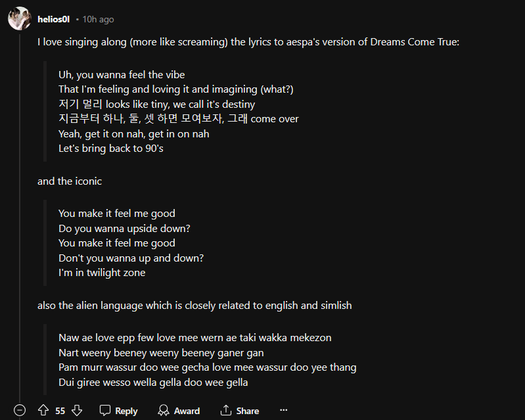This screenshot has height=420, width=525.
Task: Click the speech bubble Reply icon
Action: pos(105,410)
